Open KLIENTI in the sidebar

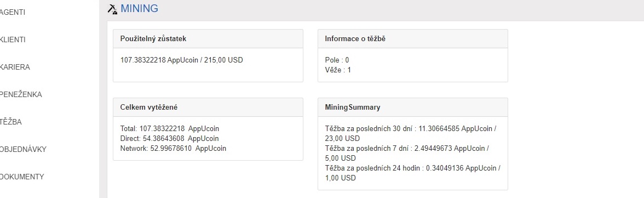point(13,40)
